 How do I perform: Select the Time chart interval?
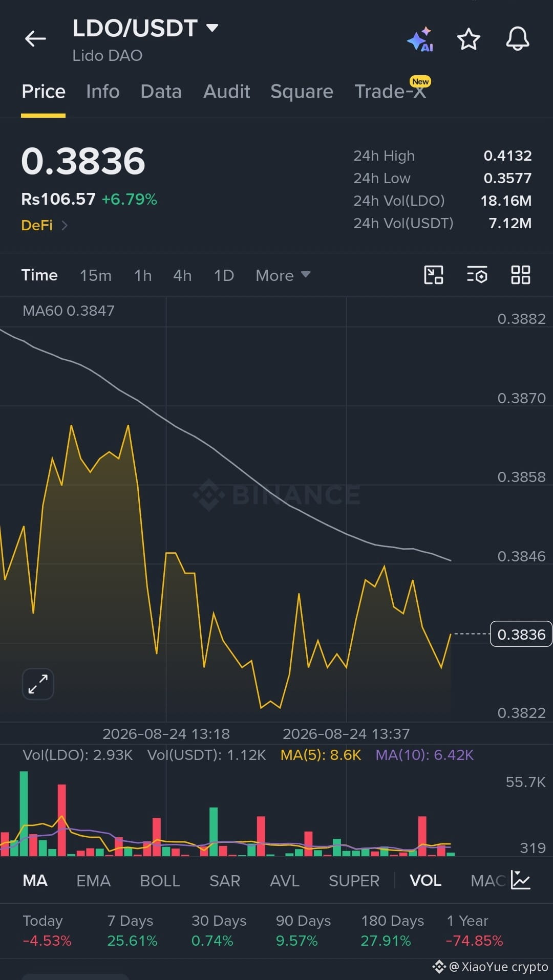tap(39, 275)
